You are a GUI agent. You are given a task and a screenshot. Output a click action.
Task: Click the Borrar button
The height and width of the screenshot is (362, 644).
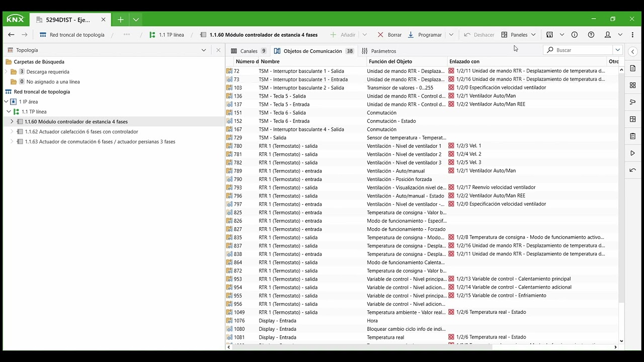point(389,35)
